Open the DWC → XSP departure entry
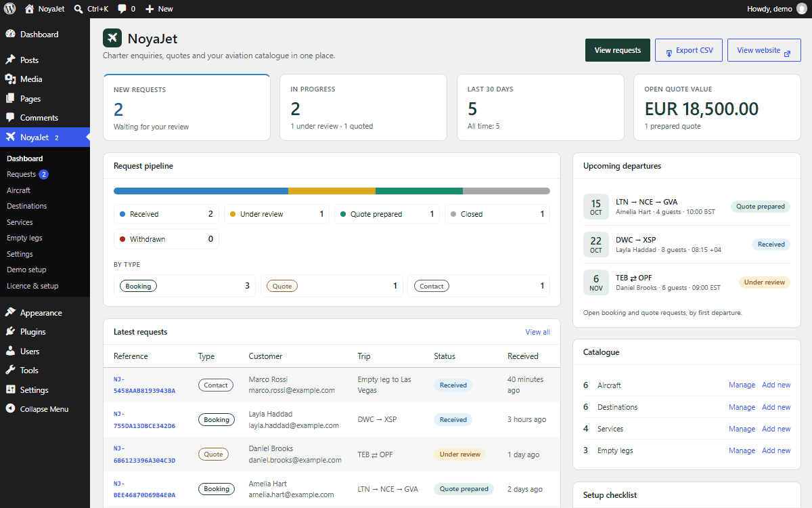Viewport: 812px width, 508px height. click(x=687, y=245)
